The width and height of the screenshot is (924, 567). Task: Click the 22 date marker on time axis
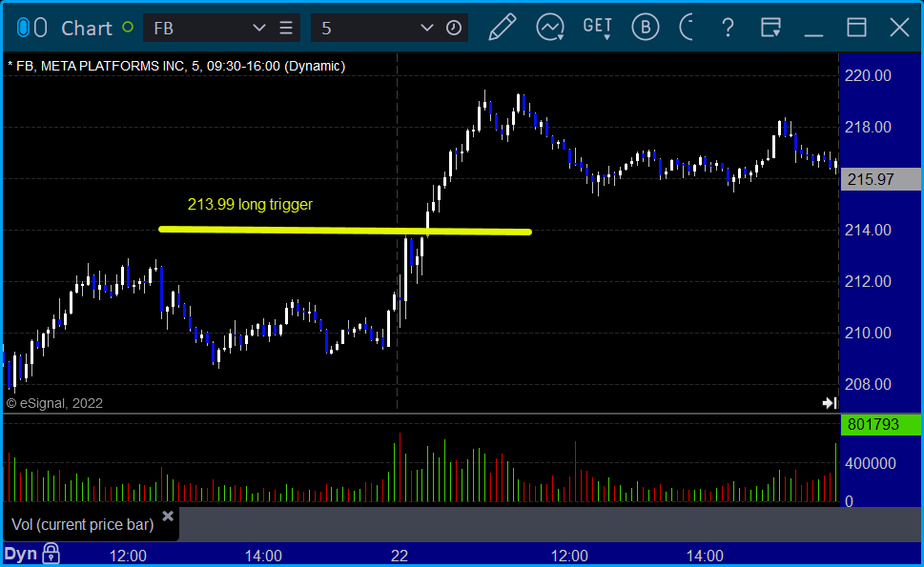click(x=400, y=556)
